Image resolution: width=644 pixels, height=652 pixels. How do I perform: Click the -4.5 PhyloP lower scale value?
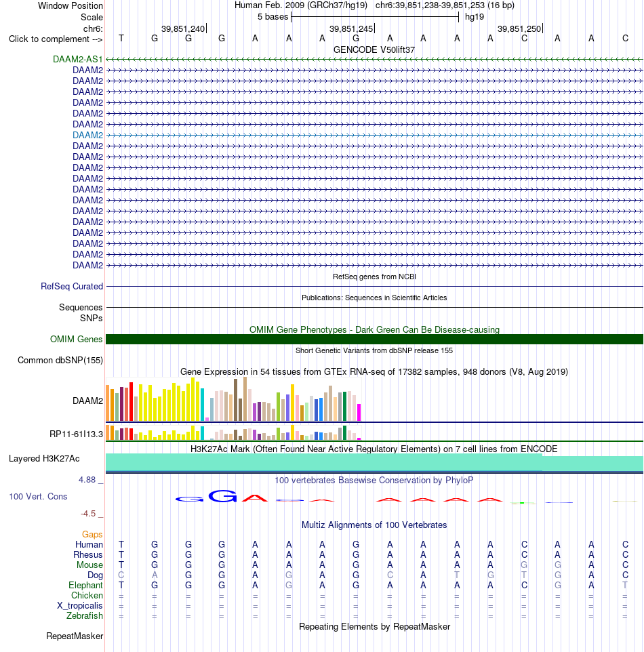(x=88, y=514)
